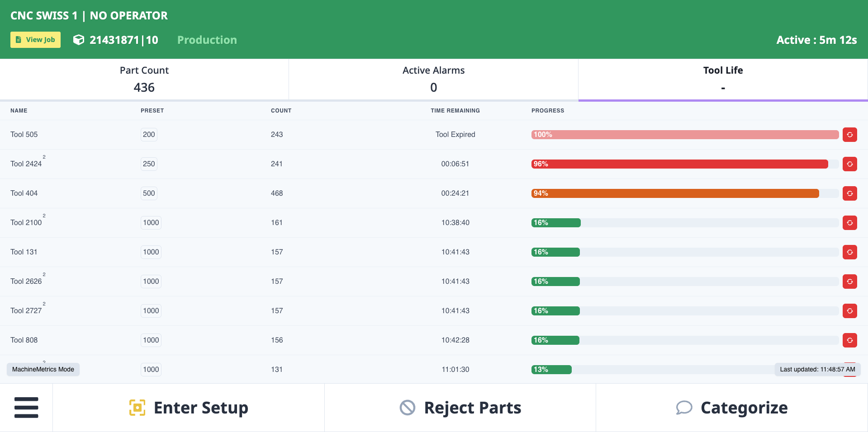
Task: Click the Reject Parts prohibition icon
Action: (x=408, y=407)
